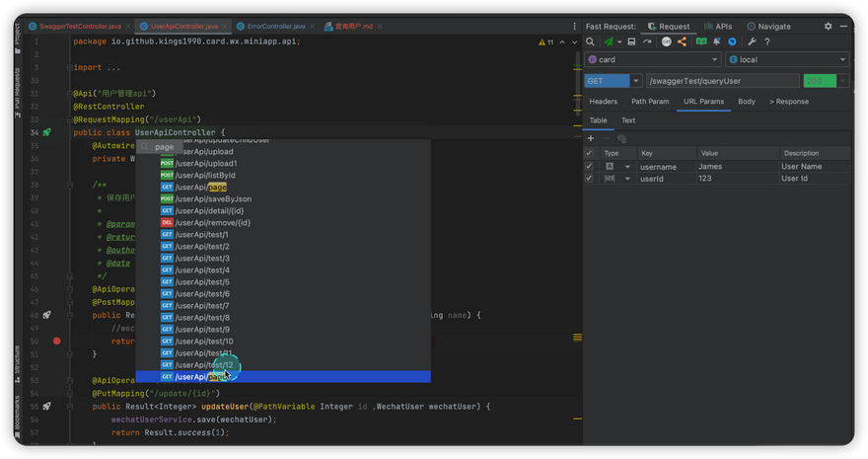Uncheck the username parameter checkbox
The width and height of the screenshot is (868, 459).
590,167
